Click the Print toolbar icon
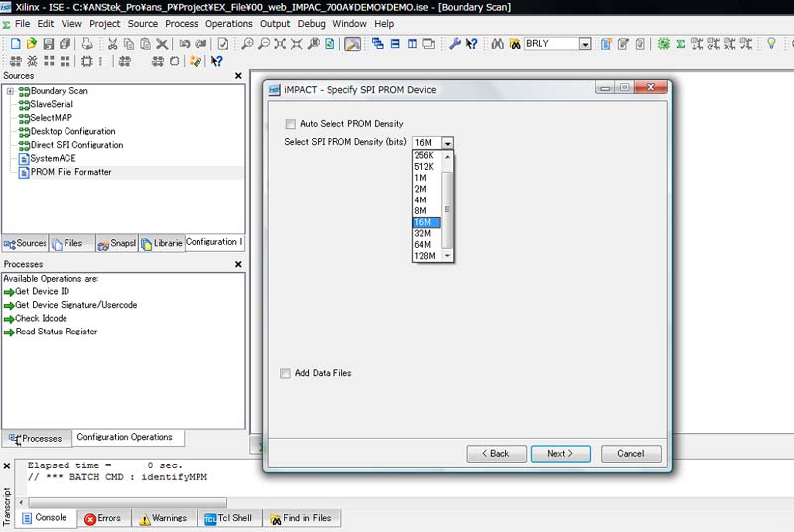Image resolution: width=794 pixels, height=532 pixels. pyautogui.click(x=87, y=44)
